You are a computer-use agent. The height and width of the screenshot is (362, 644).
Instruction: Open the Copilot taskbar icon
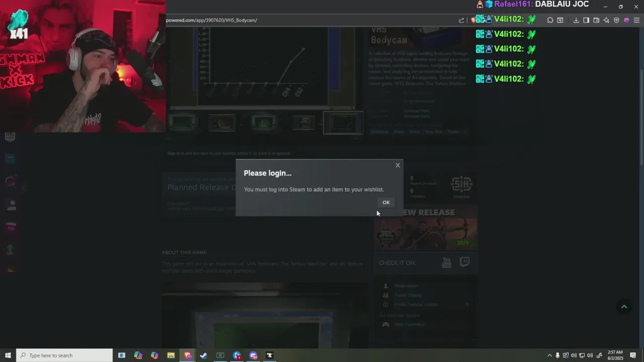click(154, 355)
